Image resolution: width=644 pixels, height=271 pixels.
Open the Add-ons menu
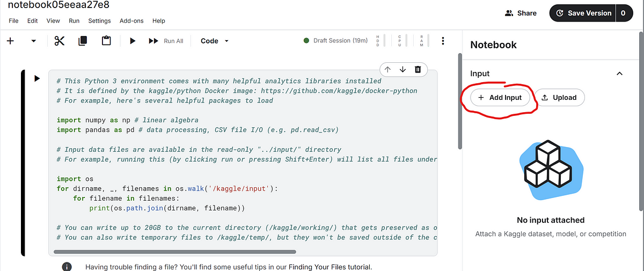tap(131, 21)
